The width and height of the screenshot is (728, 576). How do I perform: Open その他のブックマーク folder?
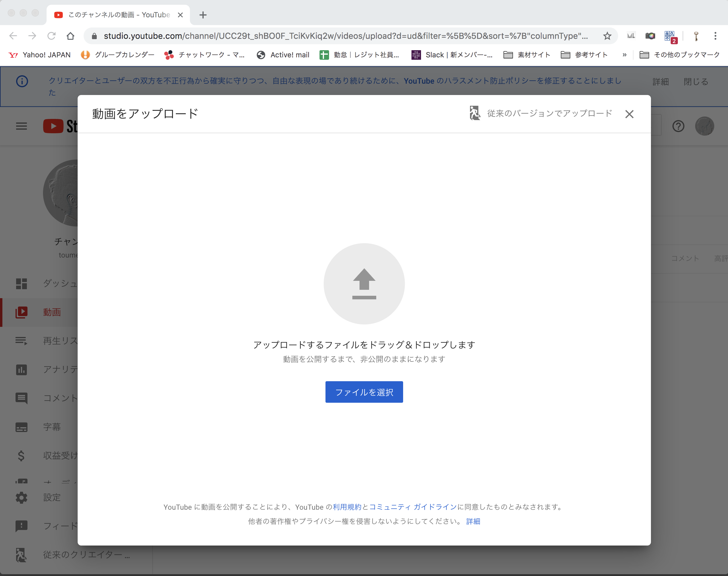click(x=679, y=55)
